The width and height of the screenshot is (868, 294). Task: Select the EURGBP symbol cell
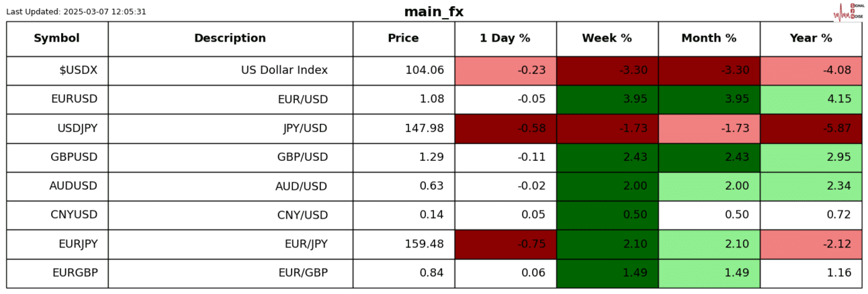[x=75, y=272]
